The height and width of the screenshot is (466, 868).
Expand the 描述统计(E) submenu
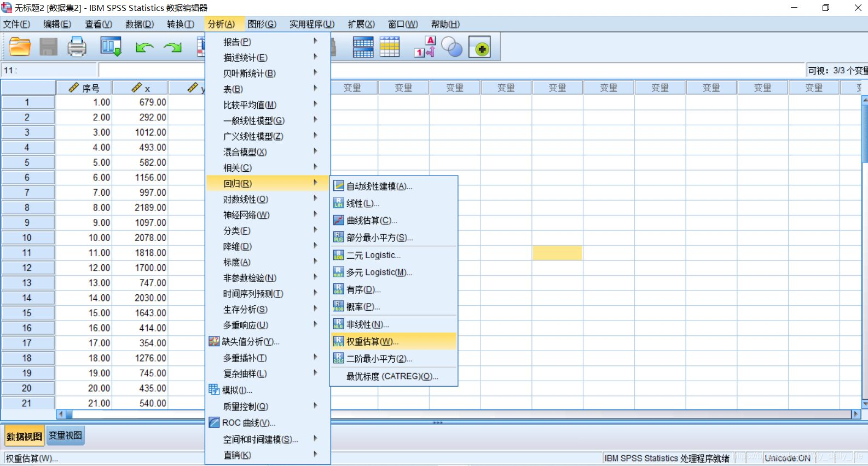pyautogui.click(x=268, y=57)
